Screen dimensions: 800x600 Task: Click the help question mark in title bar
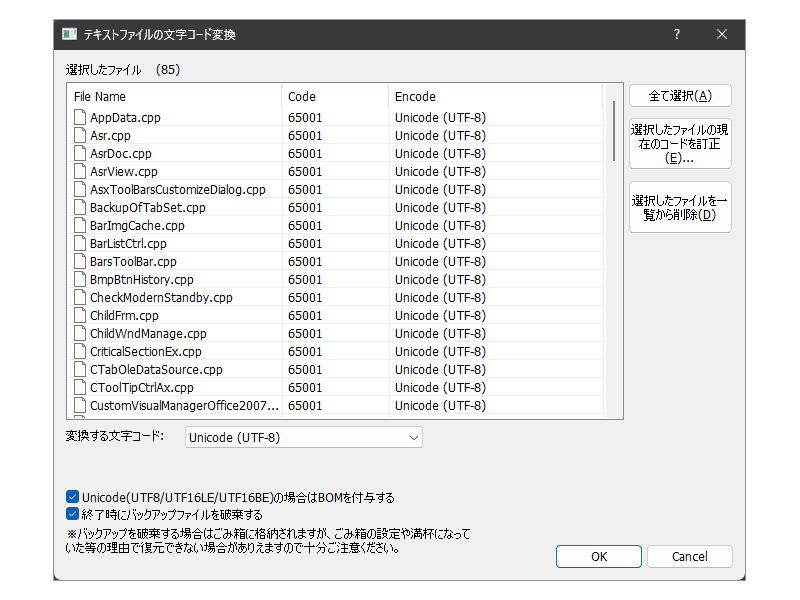click(677, 34)
